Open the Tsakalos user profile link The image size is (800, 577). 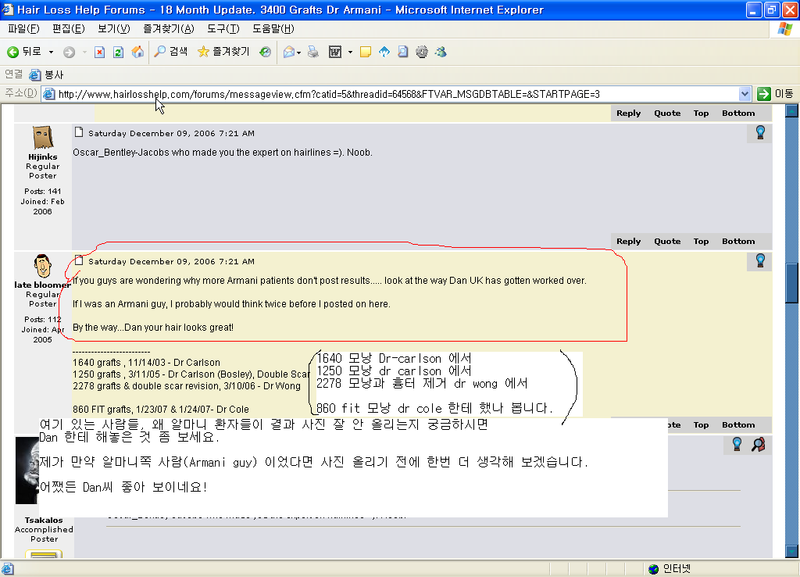[x=44, y=520]
